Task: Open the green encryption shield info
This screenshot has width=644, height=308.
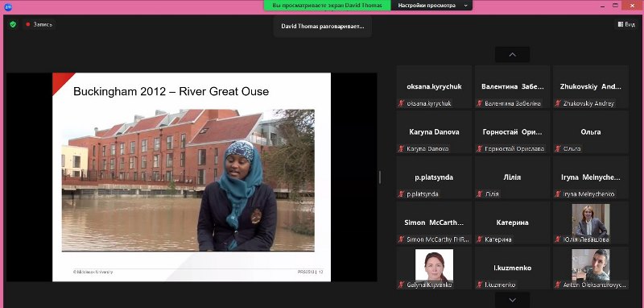Action: point(13,25)
